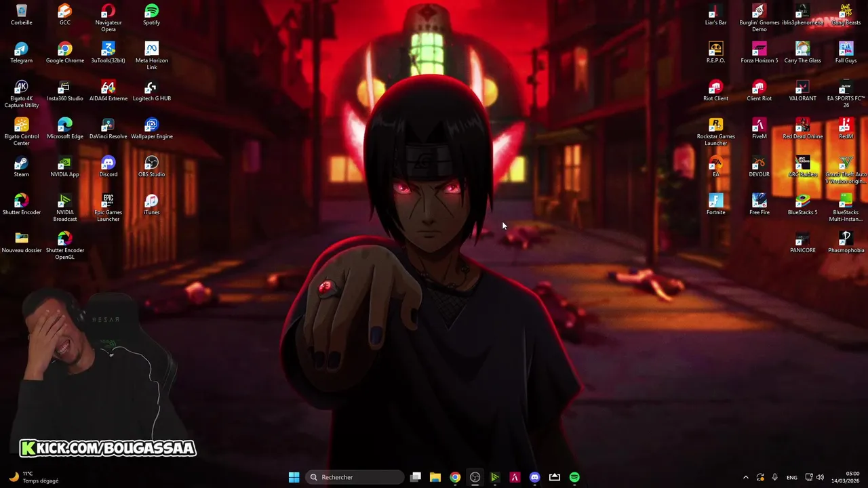The width and height of the screenshot is (868, 488).
Task: Select the Spotify desktop icon
Action: click(152, 15)
